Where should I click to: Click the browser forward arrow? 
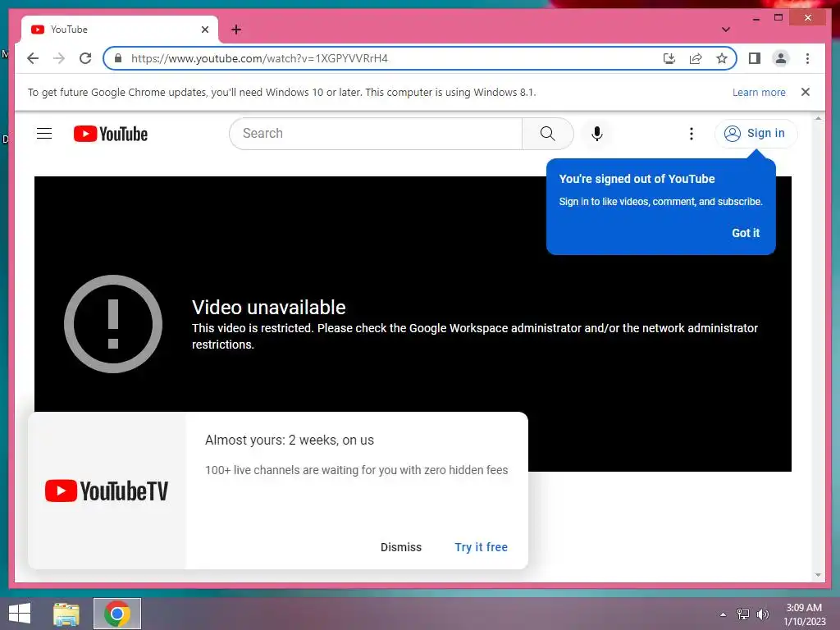pyautogui.click(x=59, y=58)
